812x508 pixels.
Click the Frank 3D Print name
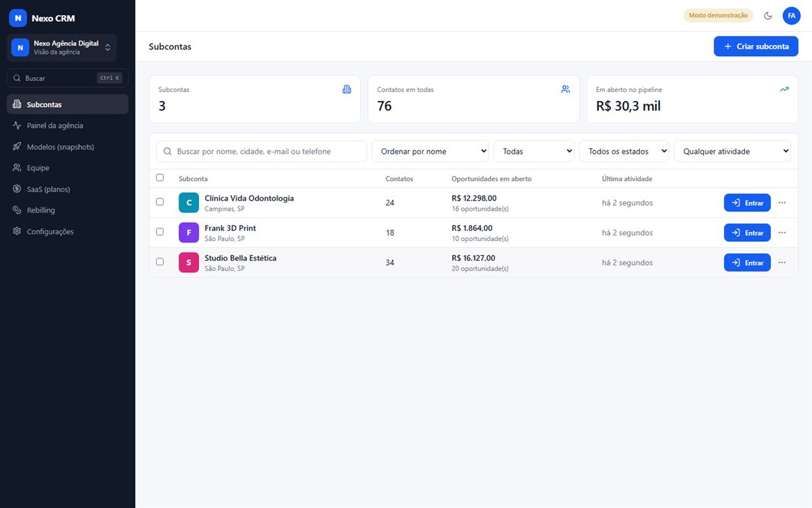[230, 228]
